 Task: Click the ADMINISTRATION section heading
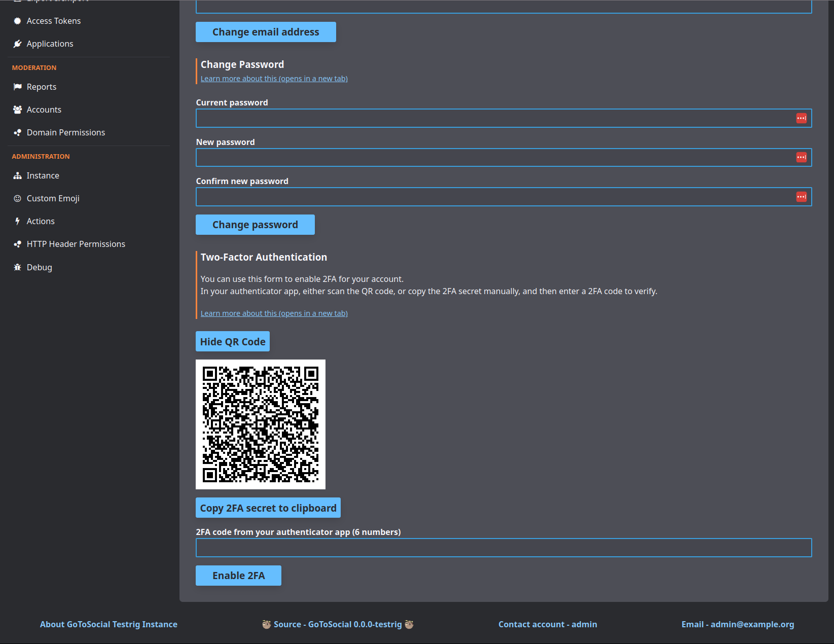pos(41,156)
